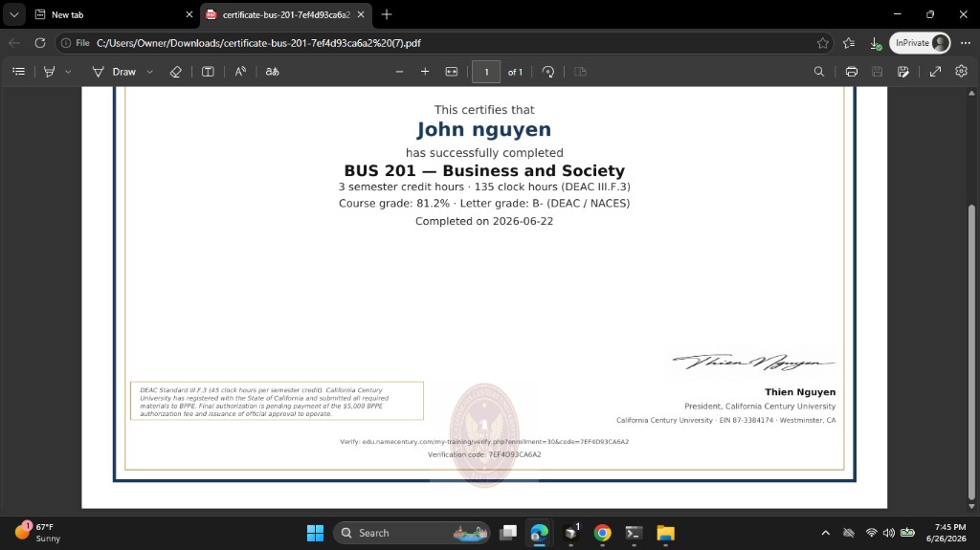This screenshot has width=980, height=550.
Task: Click the Add text tool icon
Action: pos(208,72)
